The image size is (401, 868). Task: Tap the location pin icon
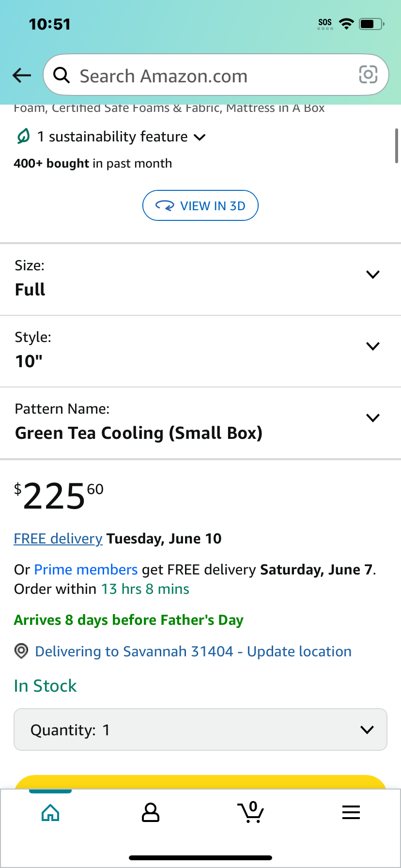[21, 651]
